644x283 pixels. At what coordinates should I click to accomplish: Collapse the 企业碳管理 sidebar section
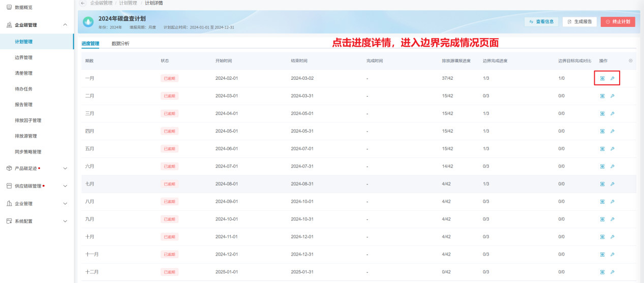[x=65, y=25]
